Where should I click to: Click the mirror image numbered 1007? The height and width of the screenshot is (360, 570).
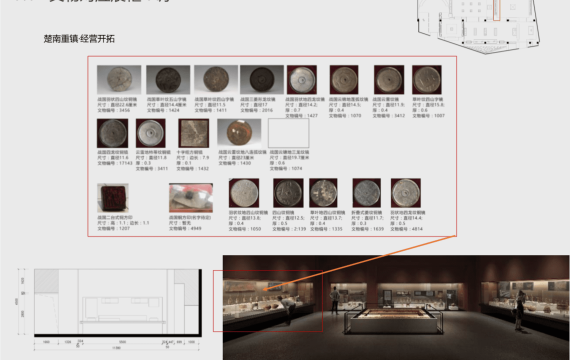427,80
